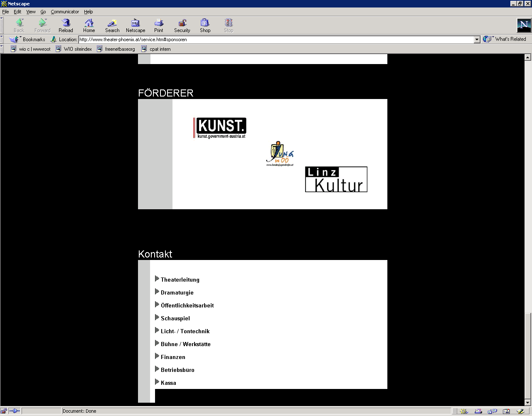532x416 pixels.
Task: Open the View menu
Action: point(31,12)
